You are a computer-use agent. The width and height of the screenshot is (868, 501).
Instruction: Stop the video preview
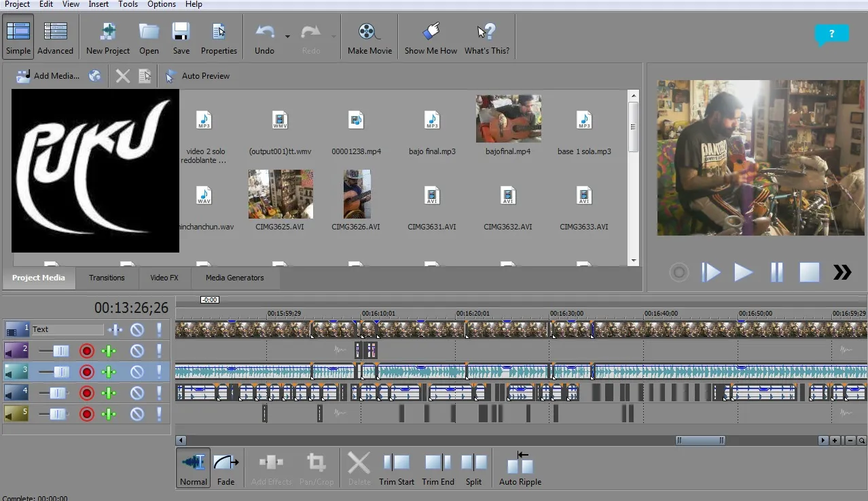pyautogui.click(x=810, y=272)
